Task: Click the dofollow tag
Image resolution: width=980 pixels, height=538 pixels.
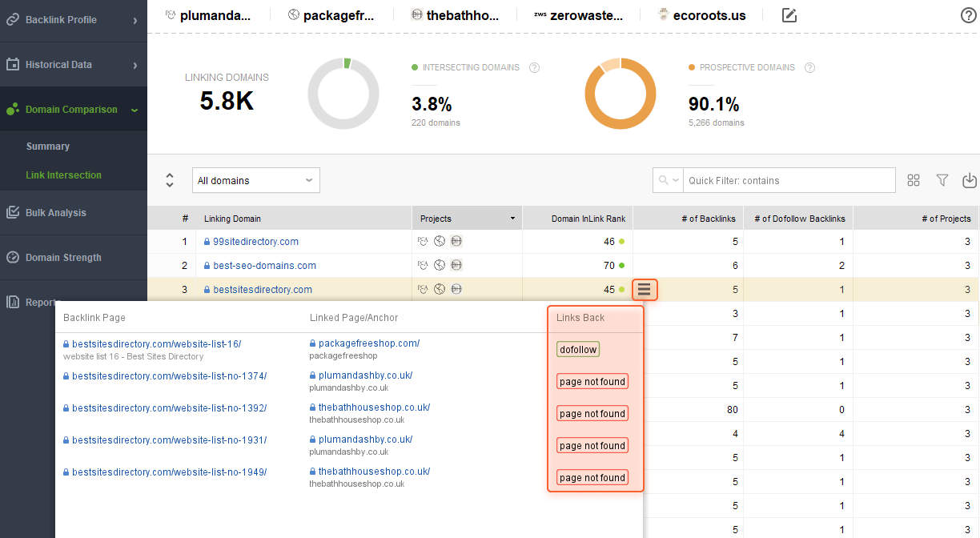Action: 578,349
